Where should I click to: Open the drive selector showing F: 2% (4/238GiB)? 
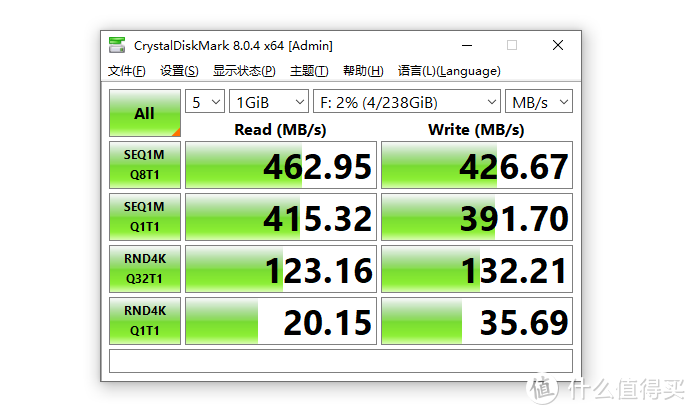[407, 102]
